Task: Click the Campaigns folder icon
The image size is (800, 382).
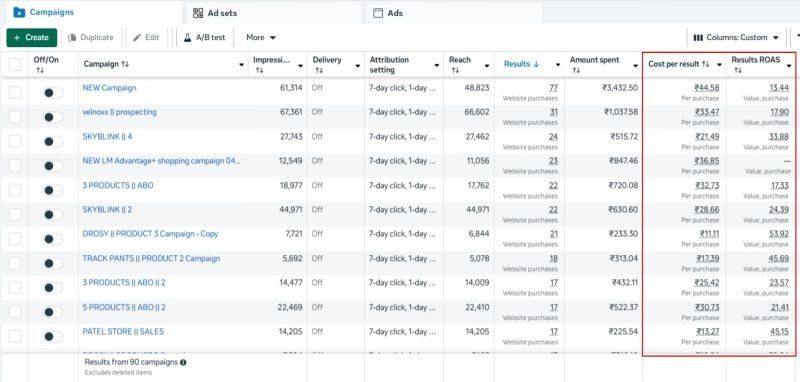Action: [x=19, y=12]
